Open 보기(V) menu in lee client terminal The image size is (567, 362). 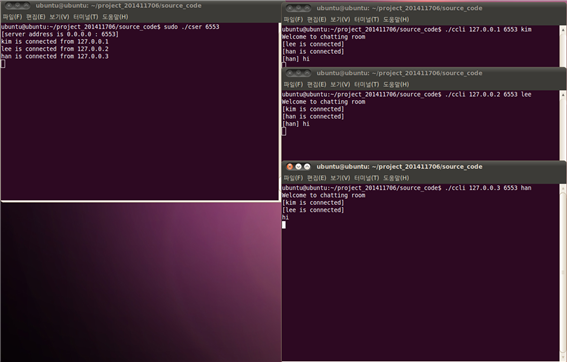340,85
